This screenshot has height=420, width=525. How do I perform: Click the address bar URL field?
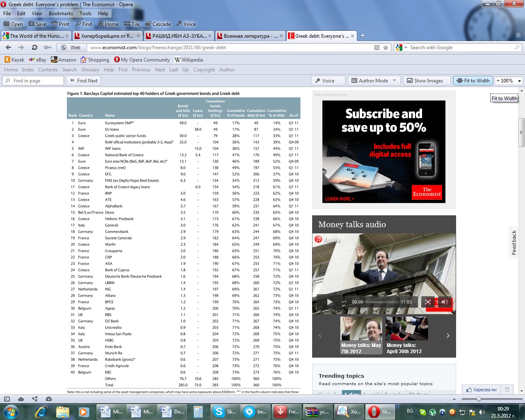tap(230, 48)
